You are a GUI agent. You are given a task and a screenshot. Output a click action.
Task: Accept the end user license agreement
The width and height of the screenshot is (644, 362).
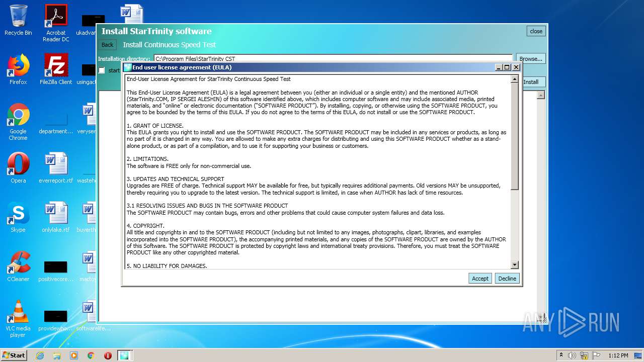[x=480, y=279]
